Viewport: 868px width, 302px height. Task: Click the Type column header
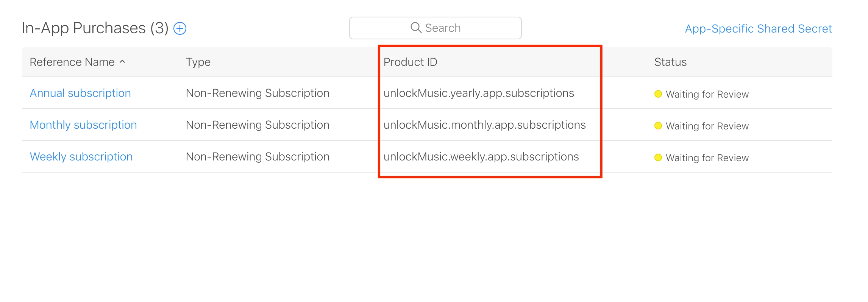point(198,62)
